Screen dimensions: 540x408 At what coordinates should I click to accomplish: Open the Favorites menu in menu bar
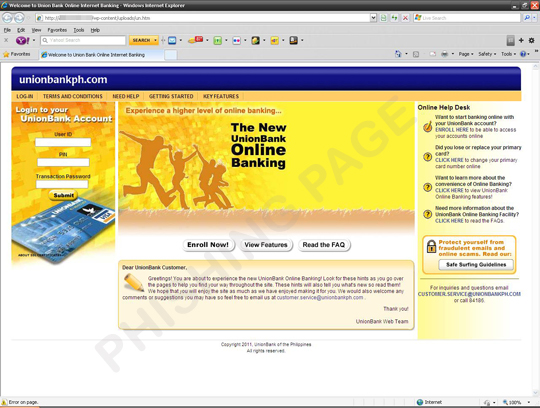[x=57, y=30]
